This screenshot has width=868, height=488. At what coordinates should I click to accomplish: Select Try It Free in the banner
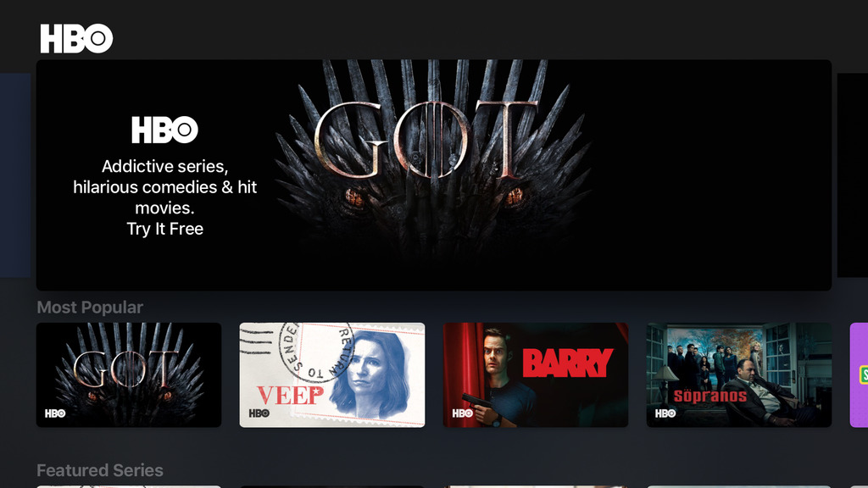pos(165,229)
